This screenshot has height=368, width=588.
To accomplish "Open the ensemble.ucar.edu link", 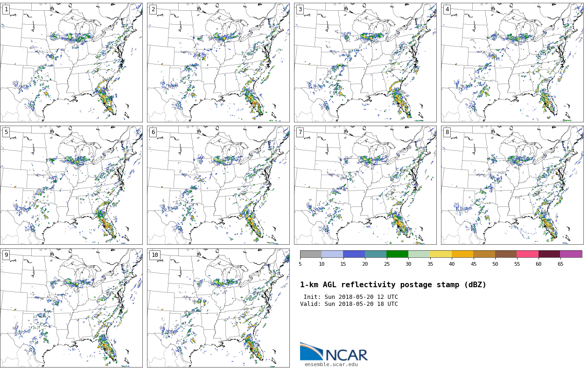I will 331,364.
